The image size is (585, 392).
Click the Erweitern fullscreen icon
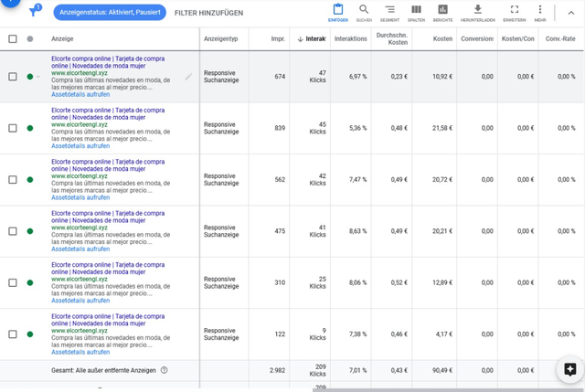pyautogui.click(x=515, y=9)
